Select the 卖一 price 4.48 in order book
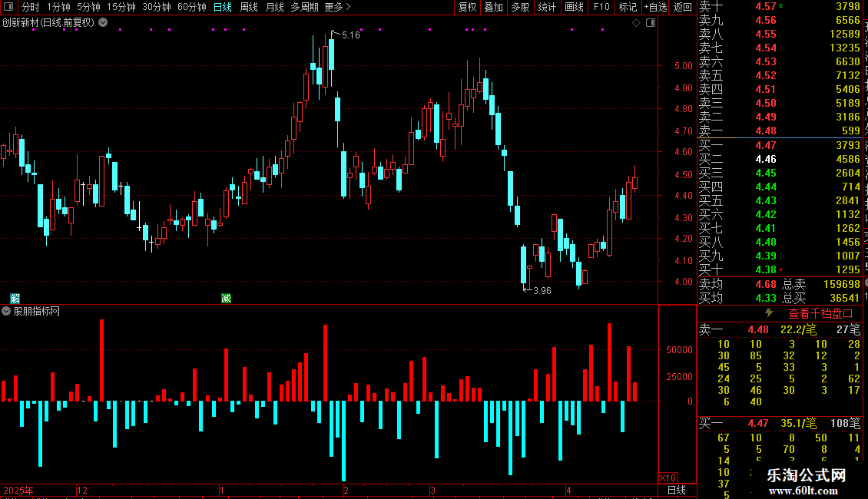Image resolution: width=868 pixels, height=499 pixels. [766, 131]
